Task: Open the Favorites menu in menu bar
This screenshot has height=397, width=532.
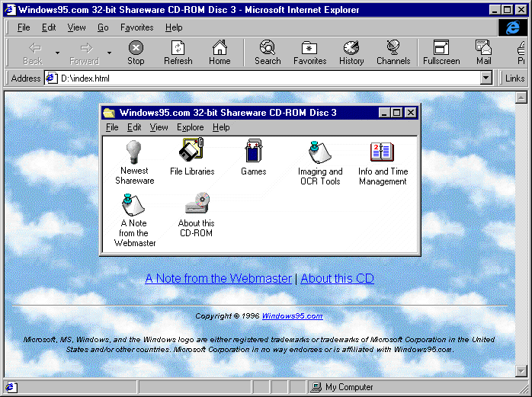Action: click(136, 27)
